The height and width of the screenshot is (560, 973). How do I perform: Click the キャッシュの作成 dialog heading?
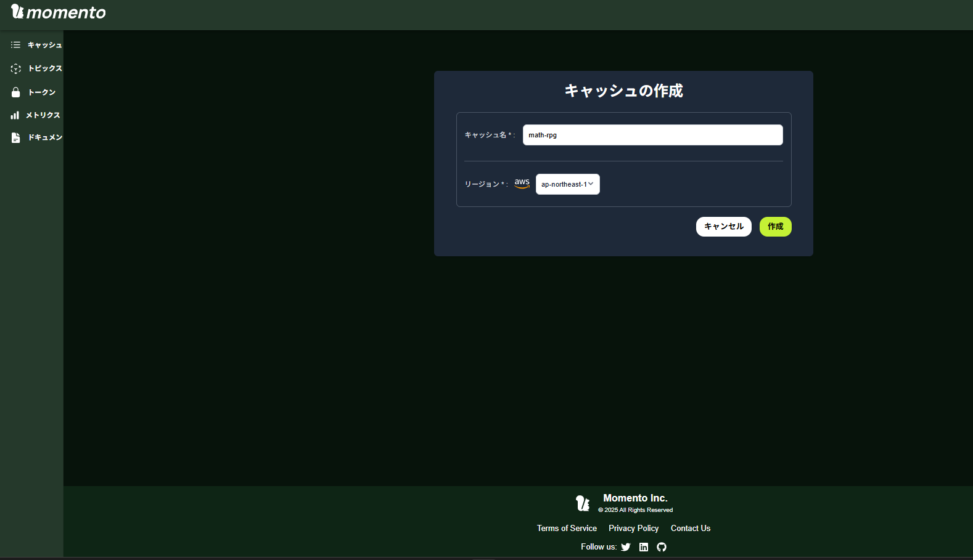[624, 91]
